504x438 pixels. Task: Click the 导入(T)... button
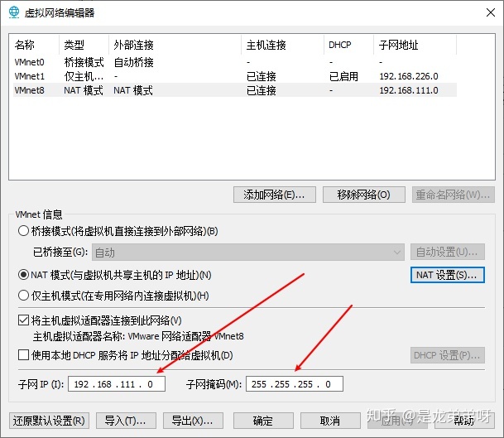coord(126,421)
